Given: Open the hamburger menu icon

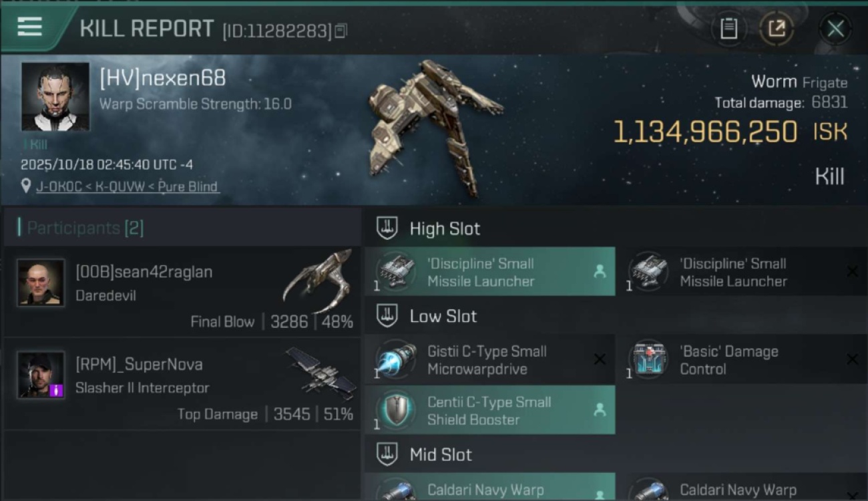Looking at the screenshot, I should click(29, 27).
